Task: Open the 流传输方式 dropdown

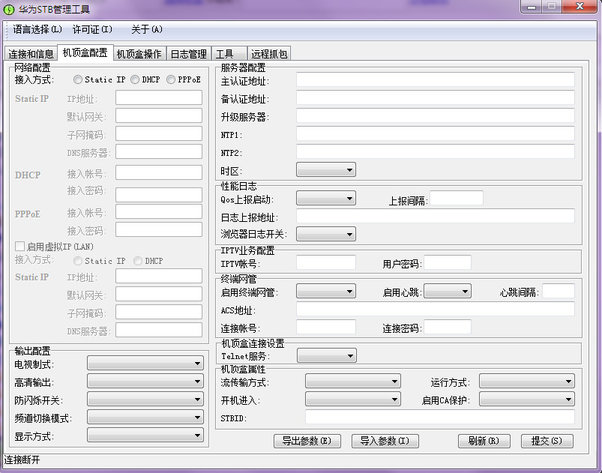Action: pos(353,381)
